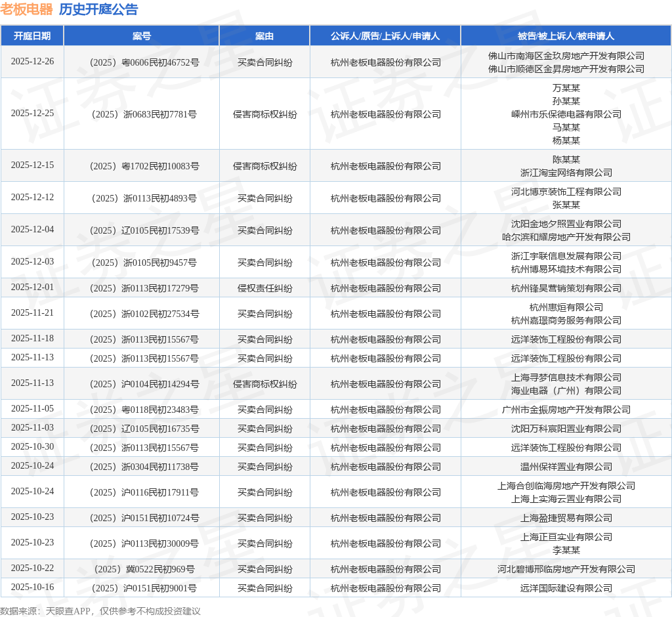Screen dimensions: 672x617
Task: Click defendant 上海盈捷贸易有限公司
Action: click(566, 519)
